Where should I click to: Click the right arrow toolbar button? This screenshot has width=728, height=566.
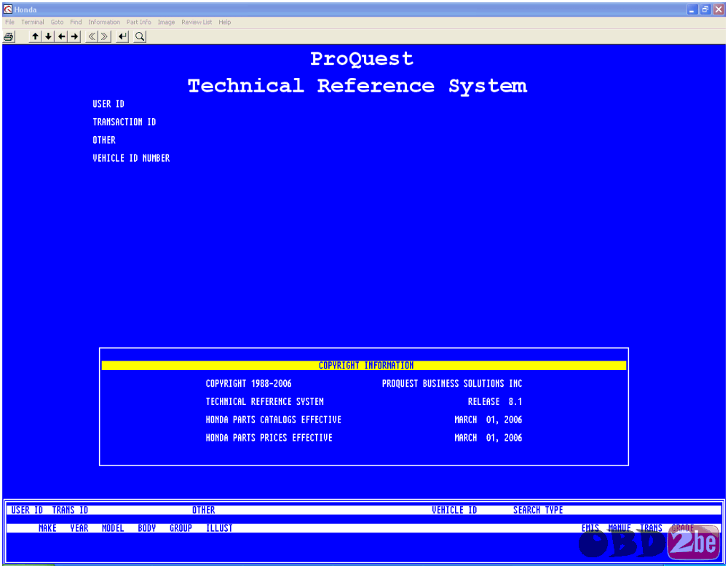(74, 36)
